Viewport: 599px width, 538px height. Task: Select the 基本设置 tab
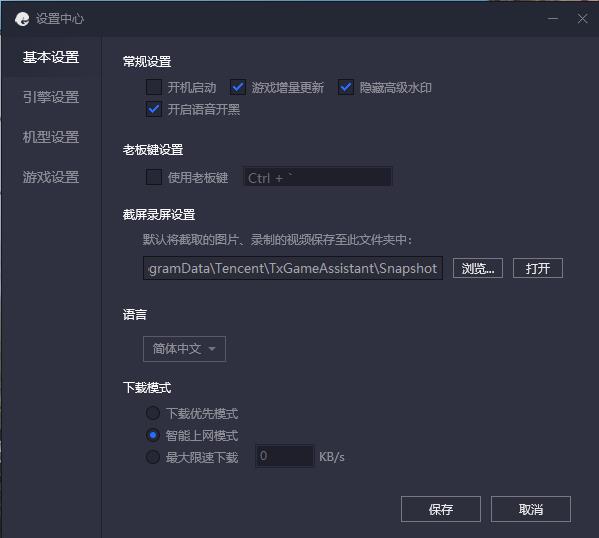(51, 57)
